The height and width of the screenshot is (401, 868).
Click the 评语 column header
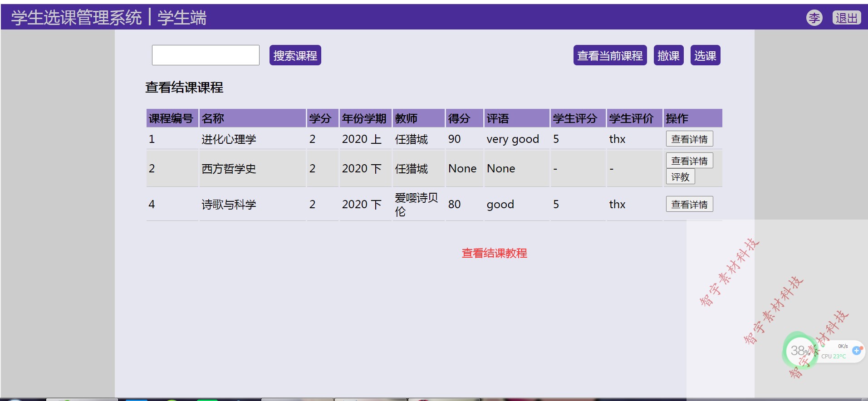517,118
